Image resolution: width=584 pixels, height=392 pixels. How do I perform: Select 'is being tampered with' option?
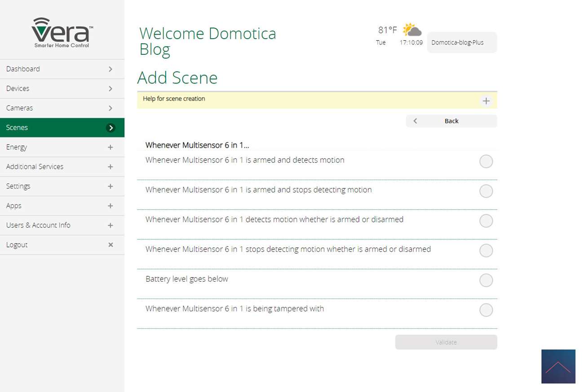[x=486, y=310]
